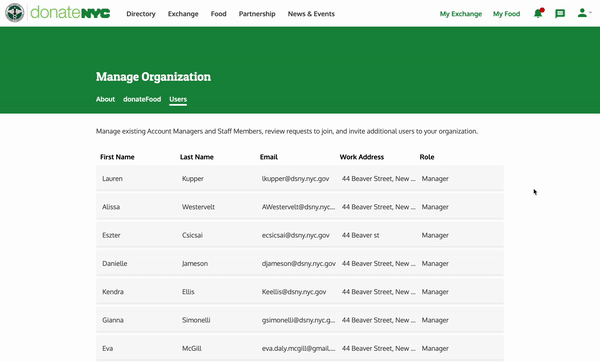Click the Role column header
This screenshot has height=362, width=600.
427,157
